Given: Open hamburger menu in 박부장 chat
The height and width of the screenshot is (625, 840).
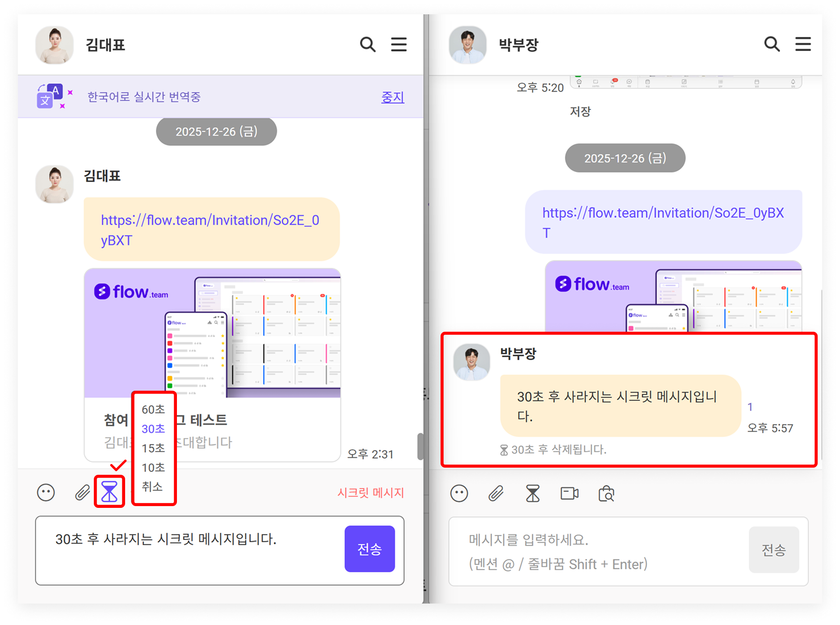Looking at the screenshot, I should tap(803, 44).
